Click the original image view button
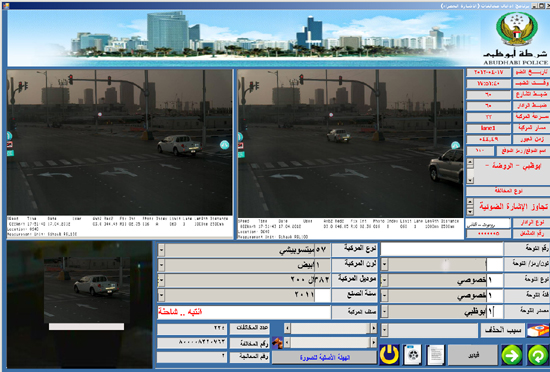Screen dimensions: 550x372 (324, 358)
